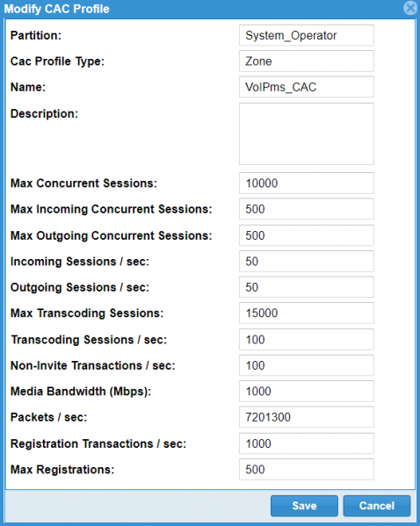The width and height of the screenshot is (420, 526).
Task: Click inside the empty Description box
Action: point(306,133)
